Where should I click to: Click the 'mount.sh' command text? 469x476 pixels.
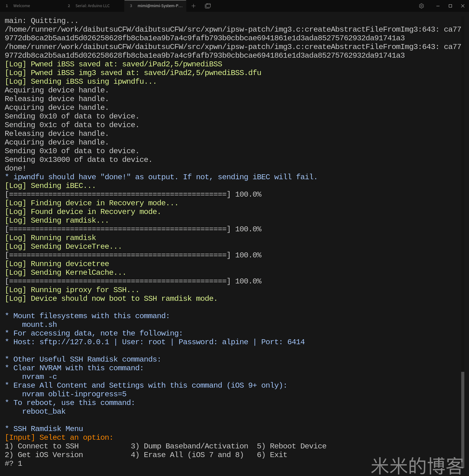click(x=39, y=325)
